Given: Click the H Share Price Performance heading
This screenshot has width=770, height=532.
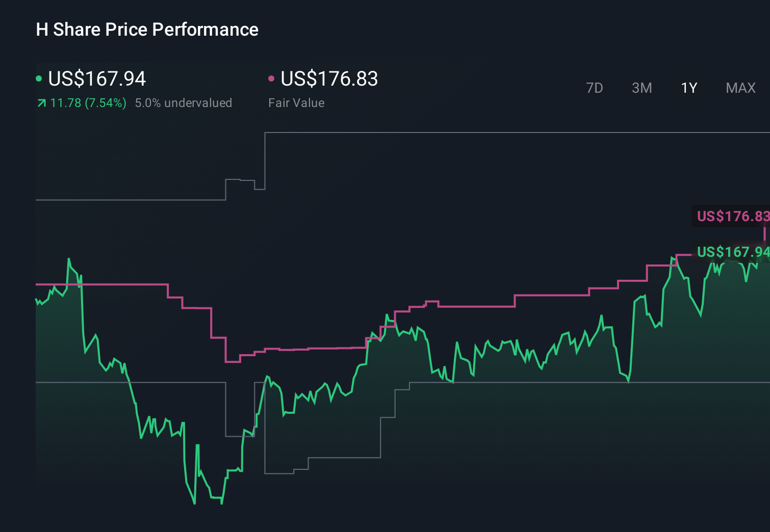Looking at the screenshot, I should point(146,30).
